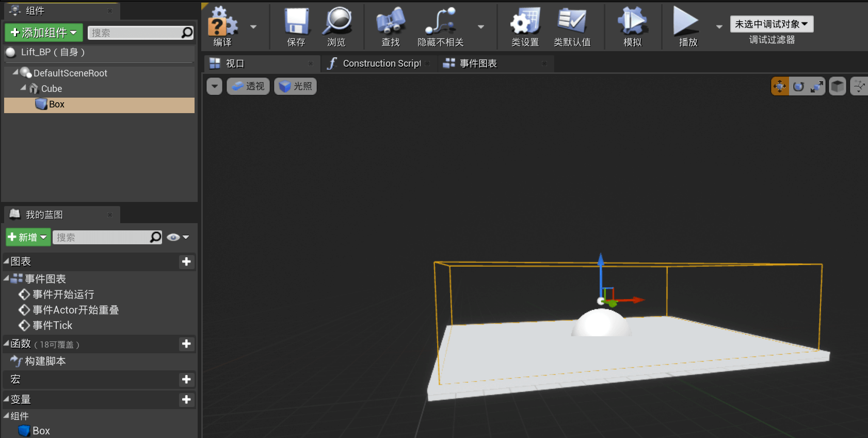Click the white sphere in viewport

pos(601,323)
